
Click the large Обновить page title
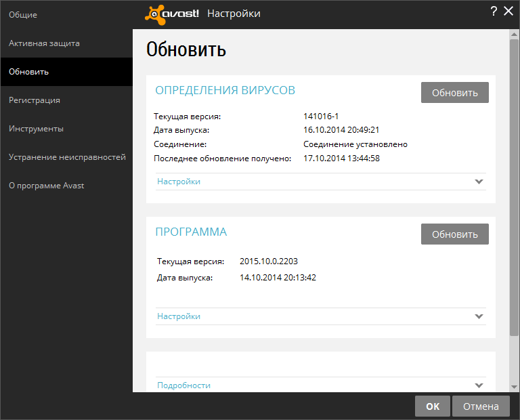click(186, 49)
